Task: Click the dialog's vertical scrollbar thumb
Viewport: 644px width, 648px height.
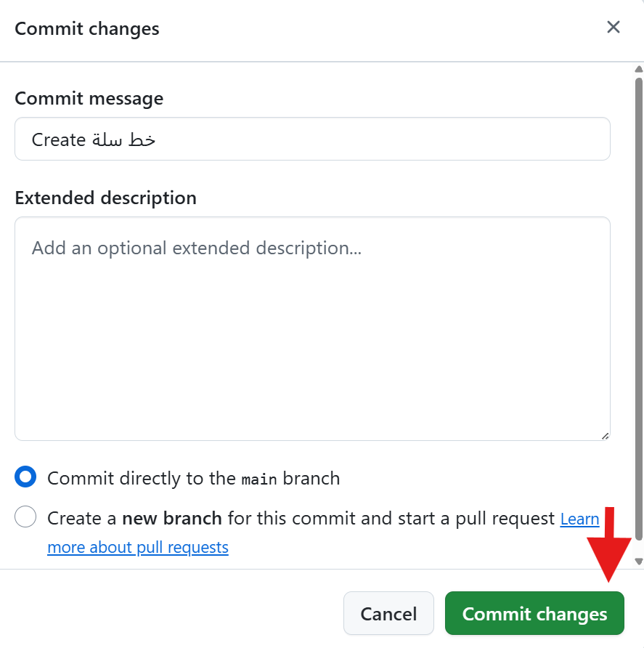Action: (x=639, y=305)
